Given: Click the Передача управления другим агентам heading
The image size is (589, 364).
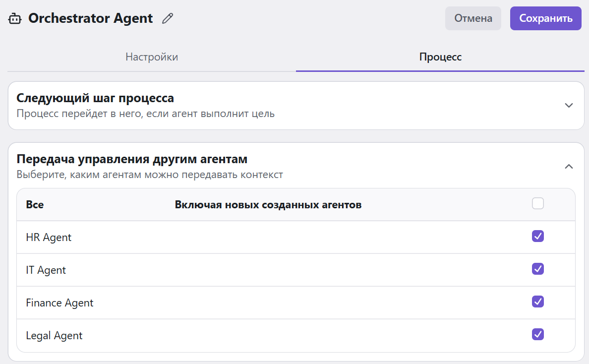Looking at the screenshot, I should coord(132,159).
